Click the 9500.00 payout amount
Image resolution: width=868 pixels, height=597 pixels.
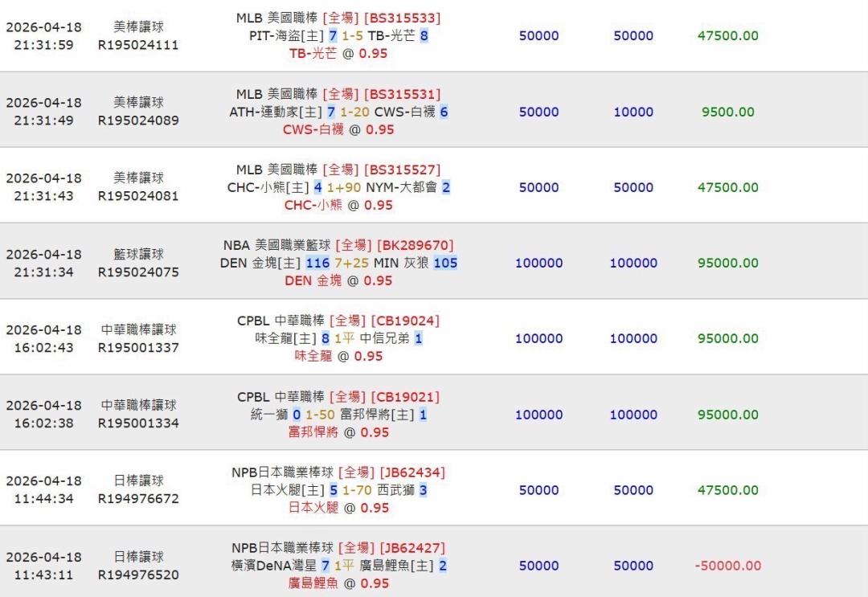point(727,112)
